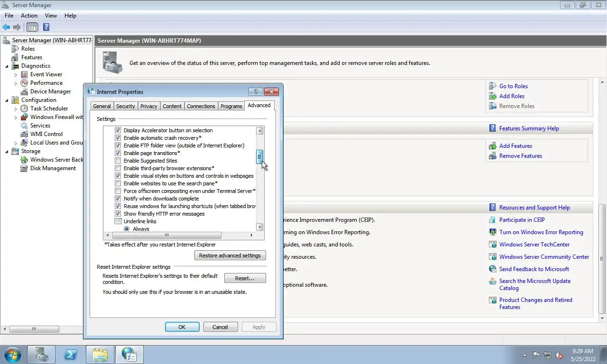Click Restore advanced settings button

pos(230,255)
